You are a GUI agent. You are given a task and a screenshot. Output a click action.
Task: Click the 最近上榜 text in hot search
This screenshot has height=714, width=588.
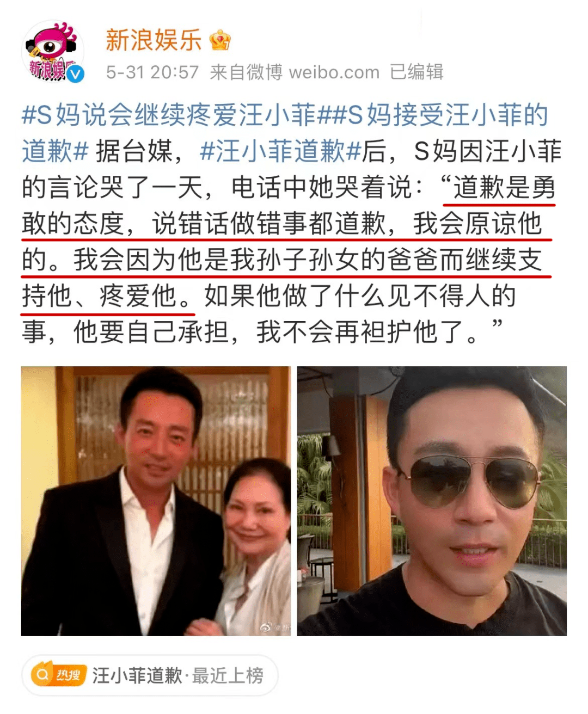point(228,675)
